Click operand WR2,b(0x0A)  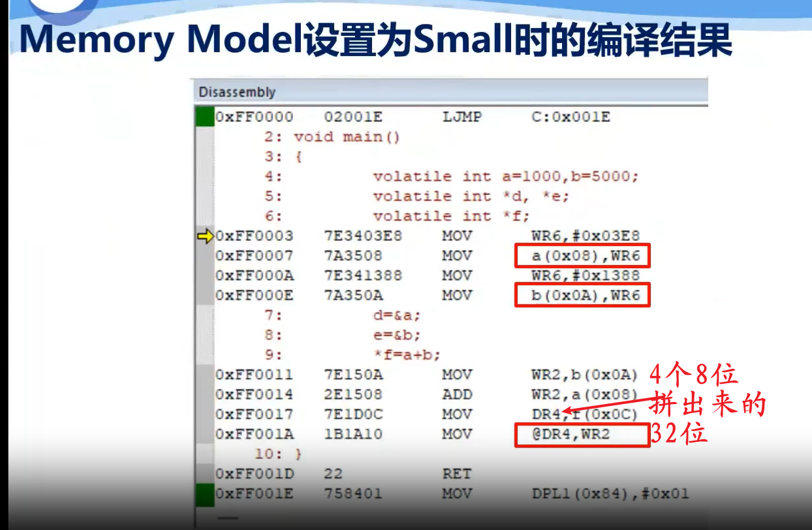tap(586, 375)
